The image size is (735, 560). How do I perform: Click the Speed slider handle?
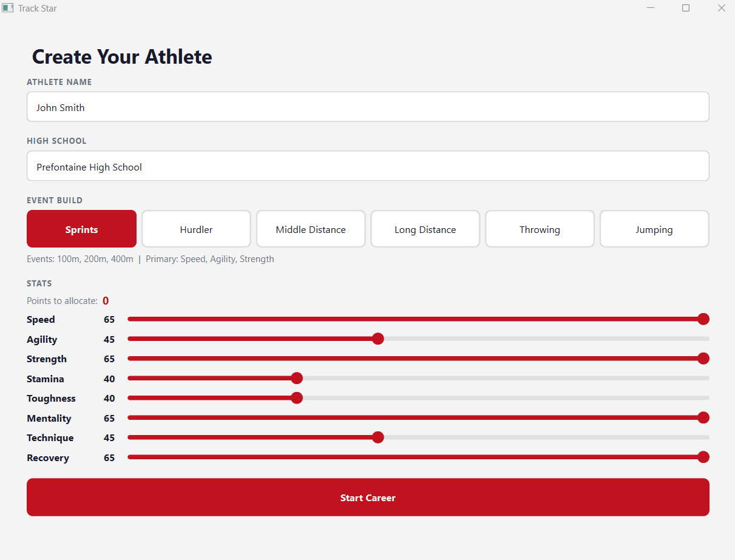(703, 319)
